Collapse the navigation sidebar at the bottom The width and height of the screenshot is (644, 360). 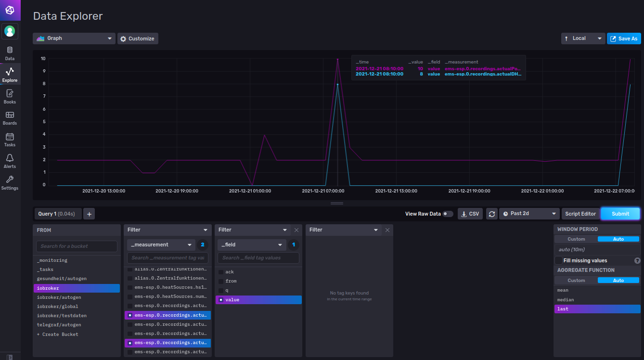pos(10,357)
